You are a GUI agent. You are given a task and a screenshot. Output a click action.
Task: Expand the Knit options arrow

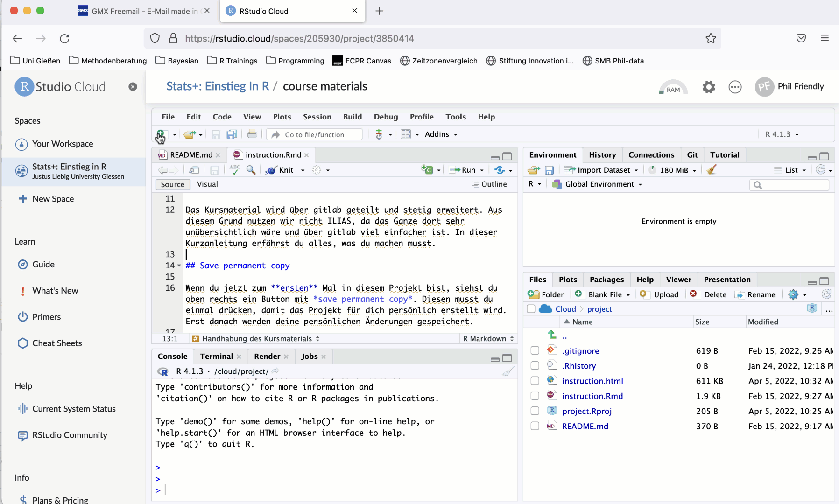(x=303, y=170)
